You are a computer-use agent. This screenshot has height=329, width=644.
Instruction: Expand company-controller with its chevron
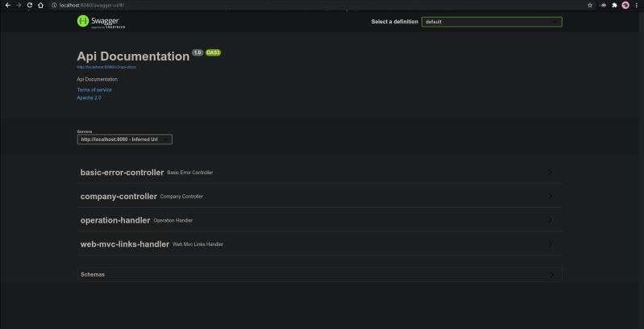click(551, 196)
